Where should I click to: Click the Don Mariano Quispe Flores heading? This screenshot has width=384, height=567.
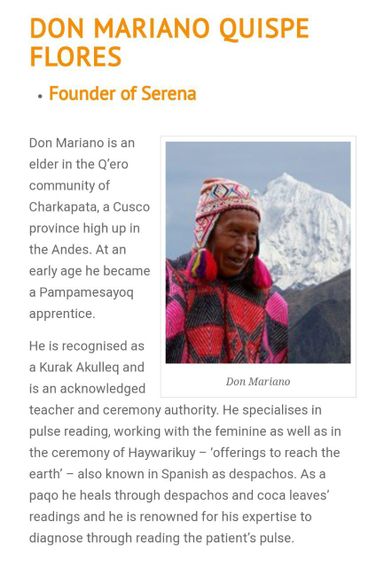click(169, 42)
